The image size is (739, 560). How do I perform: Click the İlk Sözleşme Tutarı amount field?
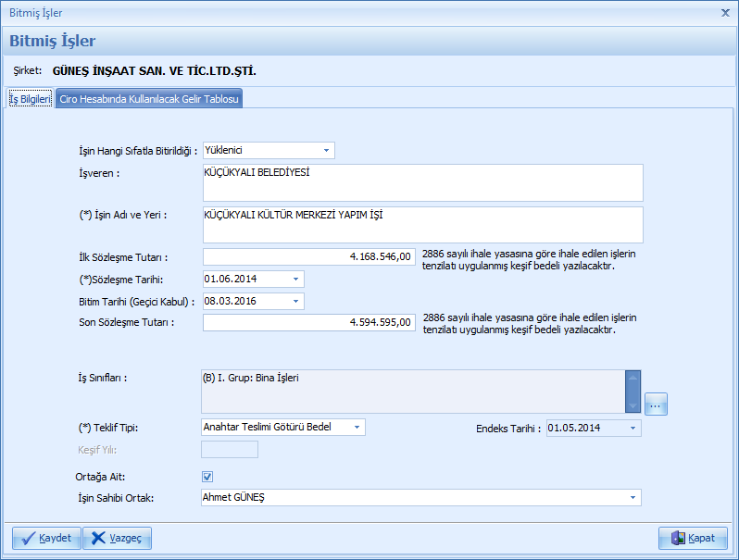tap(308, 256)
